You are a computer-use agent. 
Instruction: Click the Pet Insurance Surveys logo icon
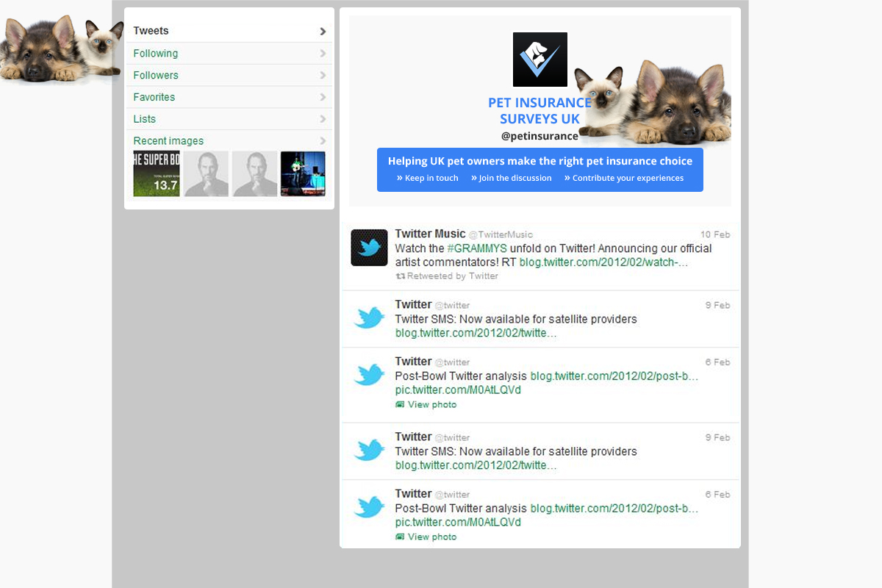click(x=539, y=60)
